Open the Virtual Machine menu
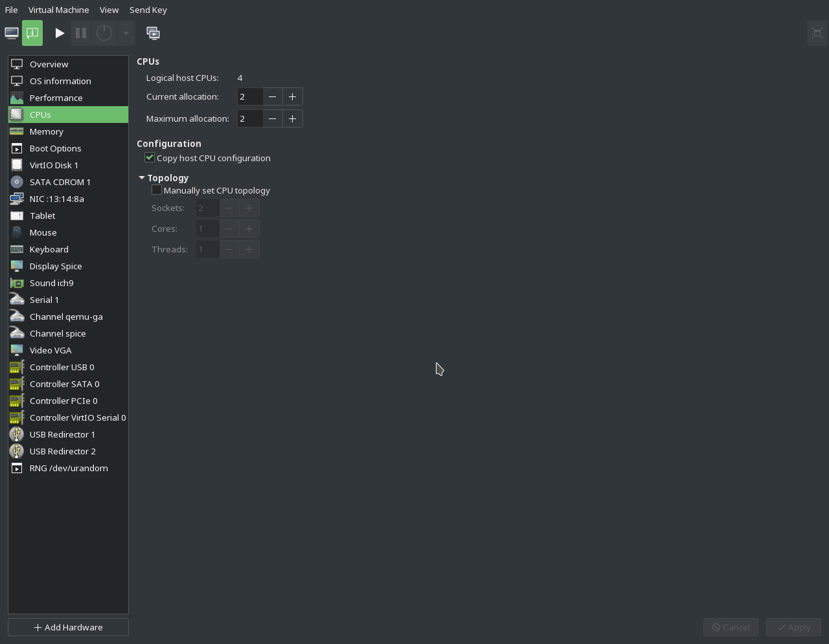The width and height of the screenshot is (829, 644). point(58,10)
